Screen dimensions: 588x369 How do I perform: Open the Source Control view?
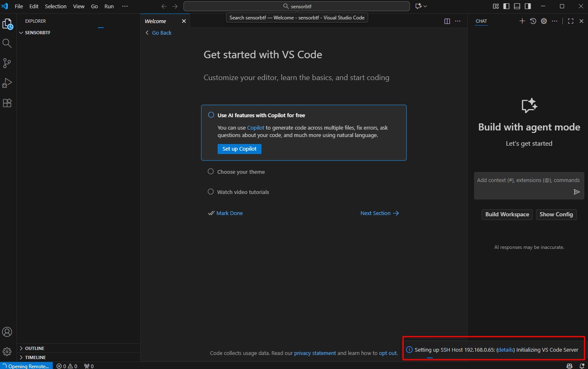(7, 63)
